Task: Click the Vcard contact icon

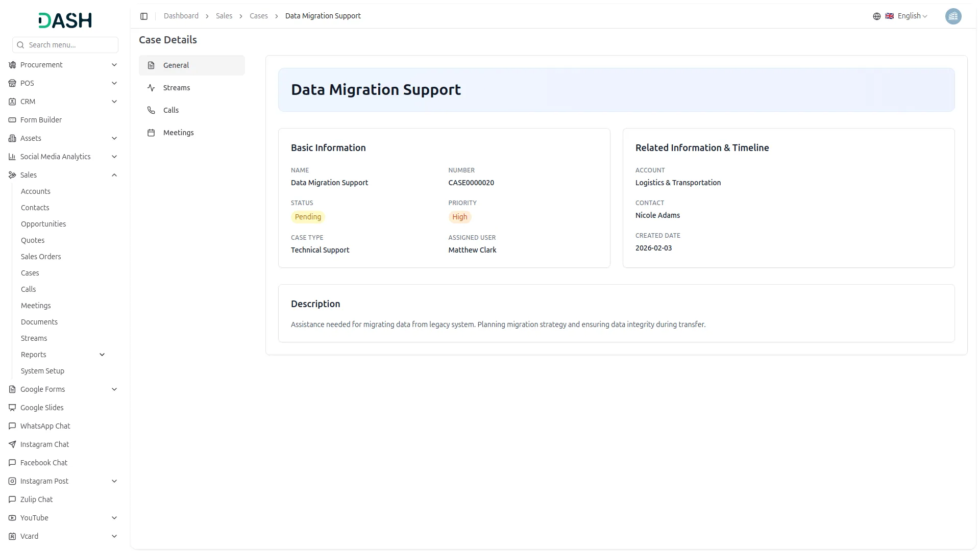Action: click(12, 536)
